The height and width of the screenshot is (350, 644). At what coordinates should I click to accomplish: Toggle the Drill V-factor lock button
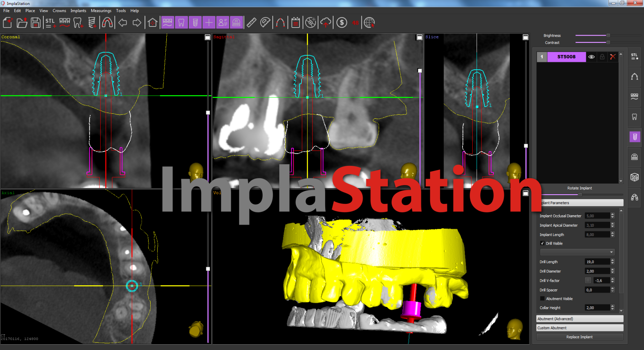(x=588, y=280)
